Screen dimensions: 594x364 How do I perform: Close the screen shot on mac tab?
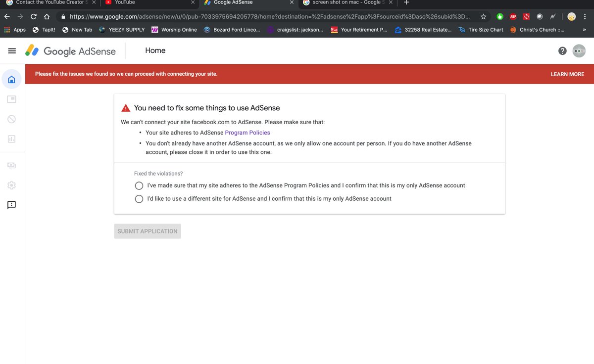391,2
